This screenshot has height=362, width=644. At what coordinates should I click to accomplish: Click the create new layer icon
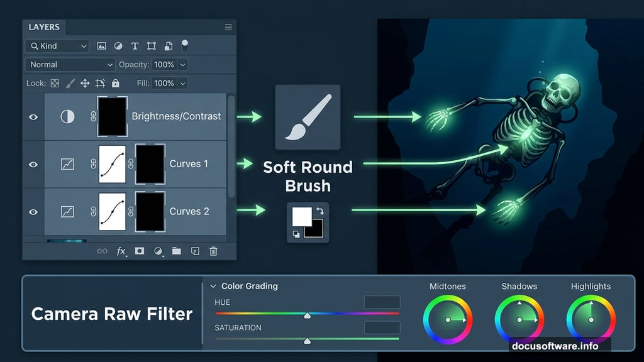click(x=195, y=251)
